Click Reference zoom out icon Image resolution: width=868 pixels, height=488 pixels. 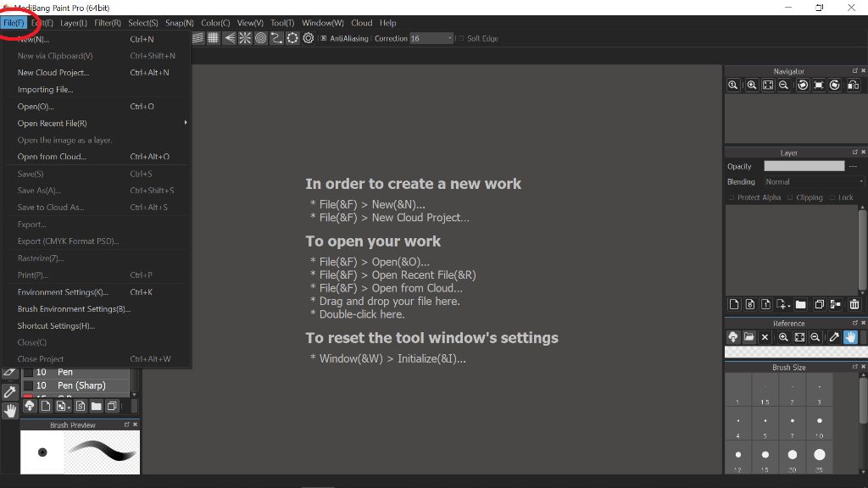click(x=815, y=337)
